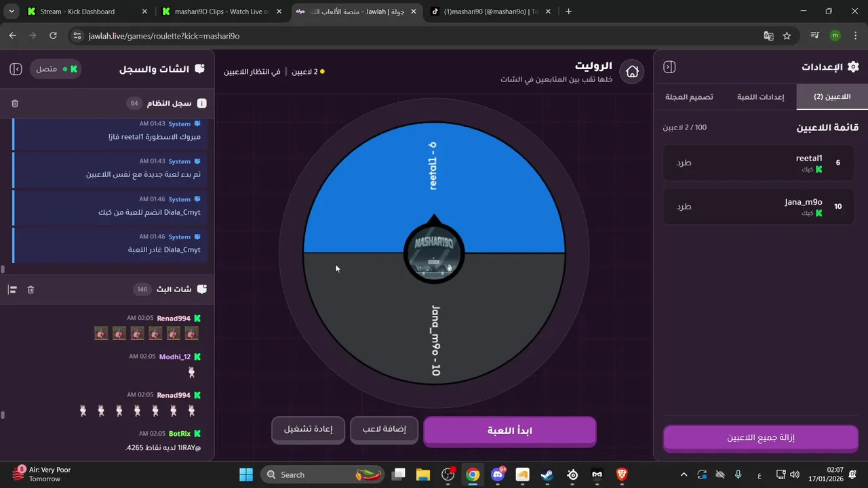Switch to mashari9O Clips browser tab
Viewport: 868px width, 488px height.
tap(222, 12)
